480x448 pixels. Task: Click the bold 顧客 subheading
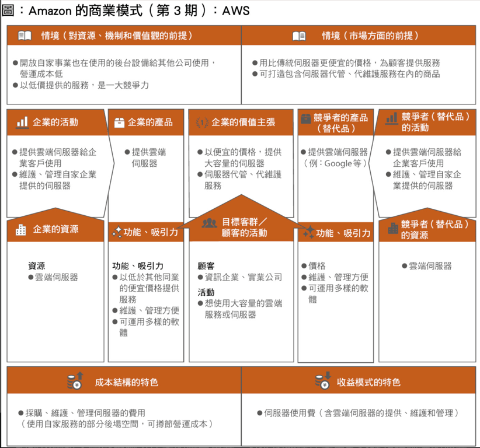pos(206,266)
